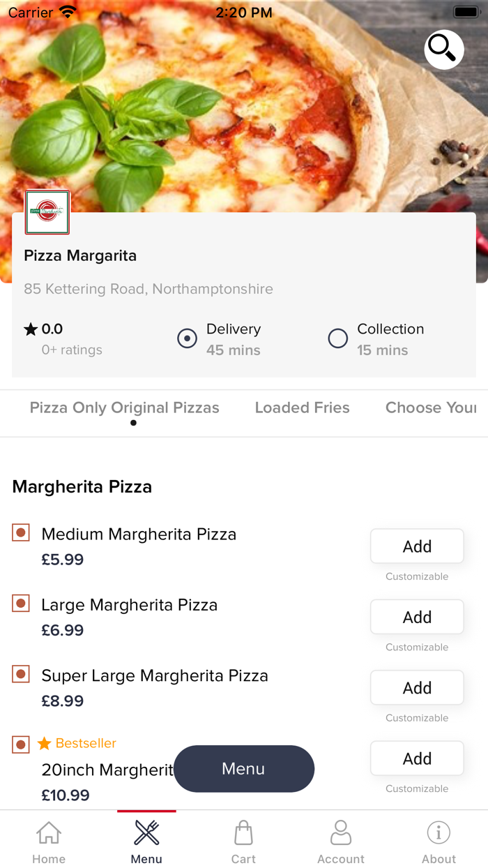Open the Pizza Only Original Pizzas tab
This screenshot has height=868, width=488.
124,407
